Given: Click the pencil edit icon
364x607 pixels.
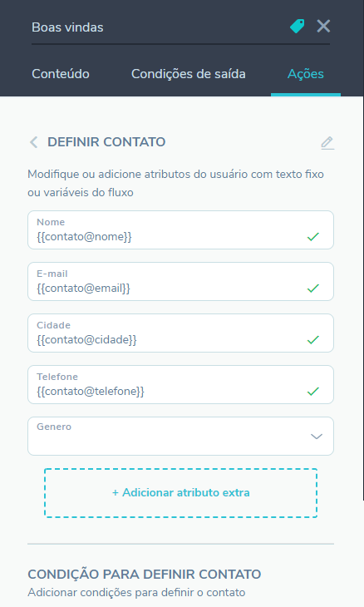Looking at the screenshot, I should pos(327,142).
